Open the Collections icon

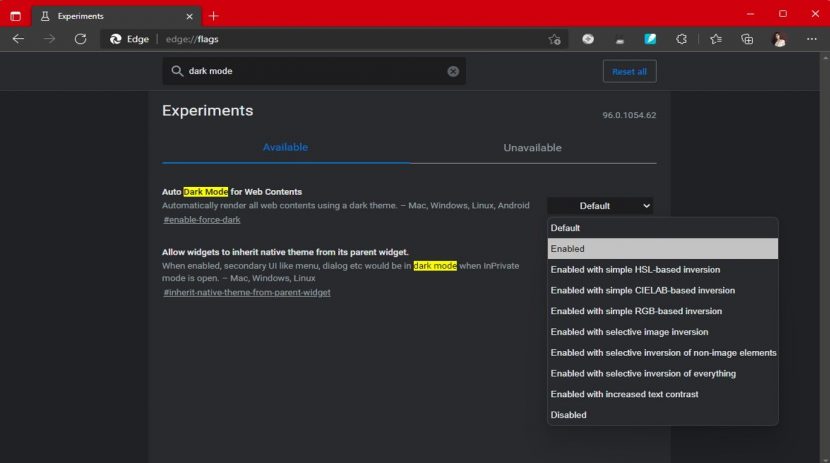[x=747, y=39]
